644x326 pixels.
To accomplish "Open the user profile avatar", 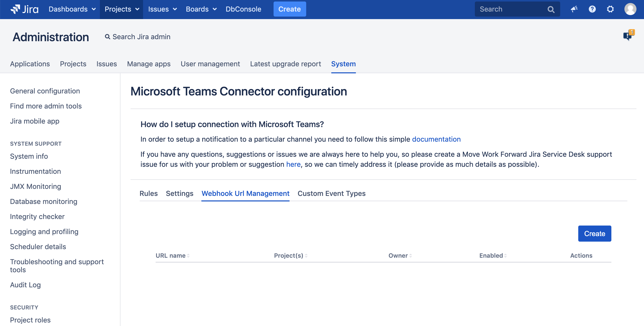I will pyautogui.click(x=630, y=9).
